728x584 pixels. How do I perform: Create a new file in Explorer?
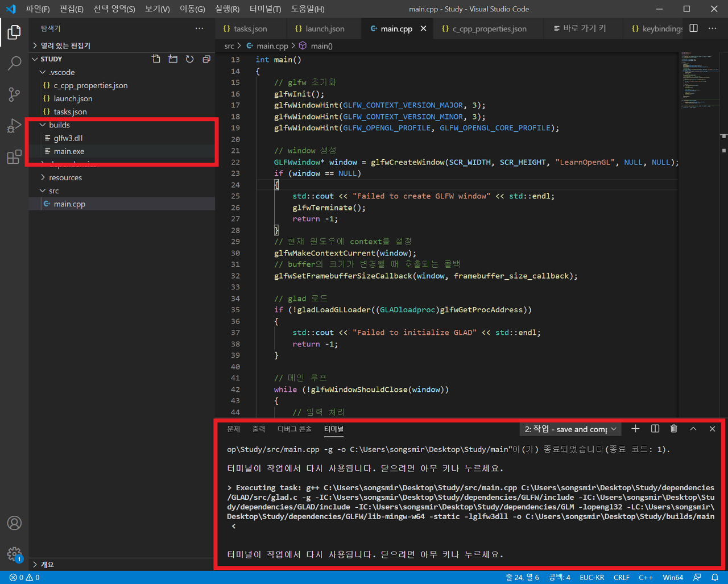coord(156,59)
